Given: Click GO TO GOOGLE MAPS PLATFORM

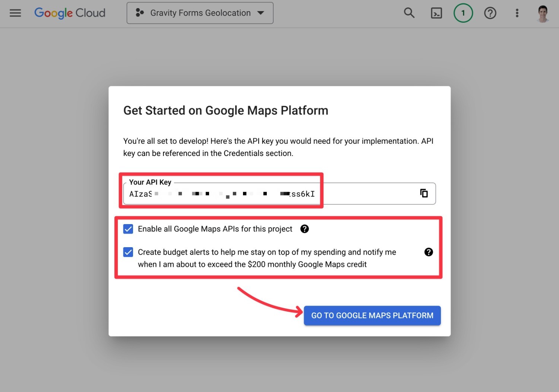Looking at the screenshot, I should [372, 315].
